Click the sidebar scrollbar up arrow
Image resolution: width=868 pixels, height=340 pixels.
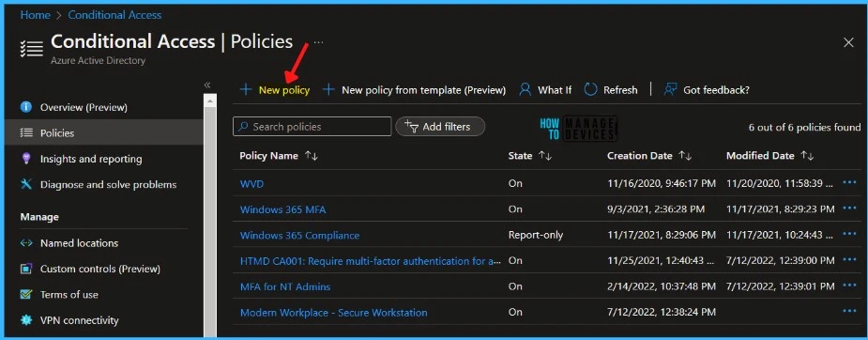(x=210, y=100)
